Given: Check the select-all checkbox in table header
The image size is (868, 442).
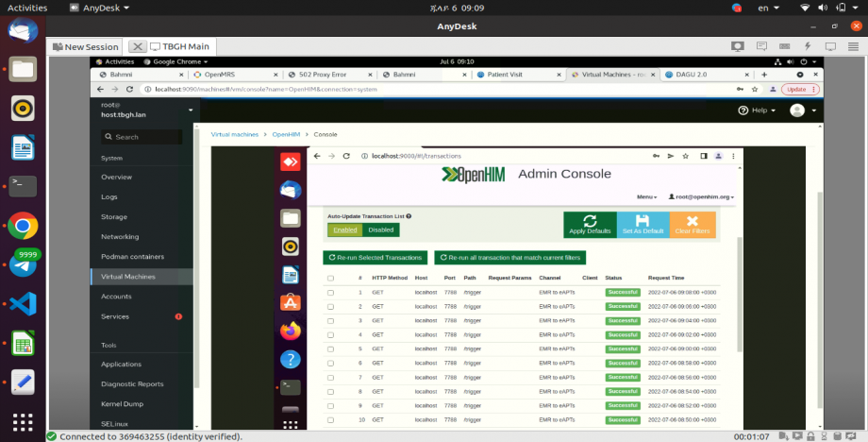Looking at the screenshot, I should (x=330, y=279).
